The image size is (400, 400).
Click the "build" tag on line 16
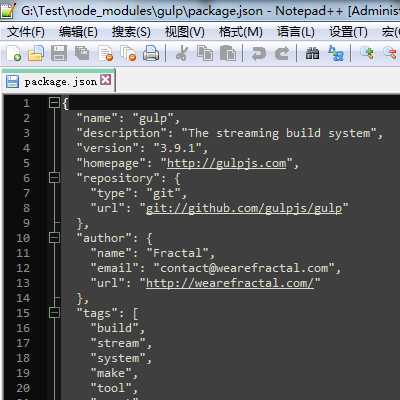pyautogui.click(x=114, y=328)
